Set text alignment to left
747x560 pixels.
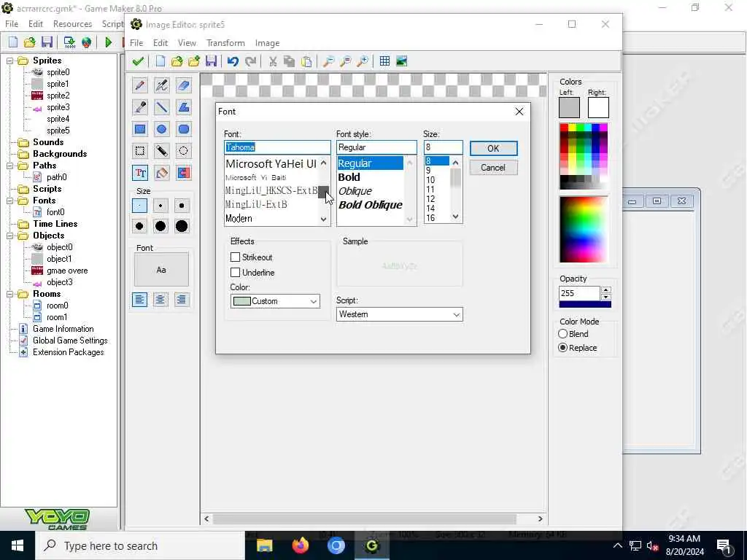click(x=139, y=300)
